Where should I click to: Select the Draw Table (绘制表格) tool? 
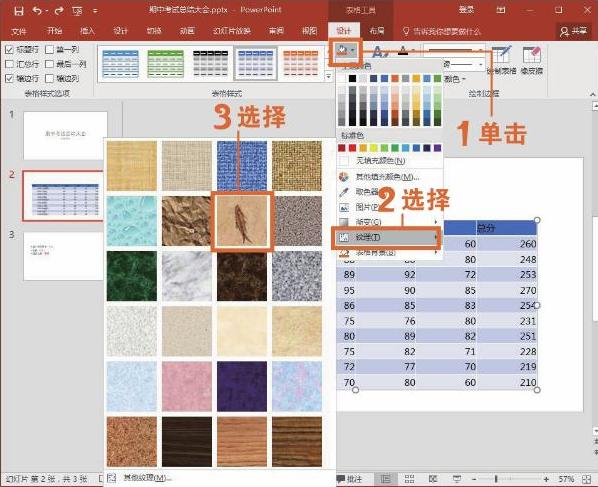(501, 59)
